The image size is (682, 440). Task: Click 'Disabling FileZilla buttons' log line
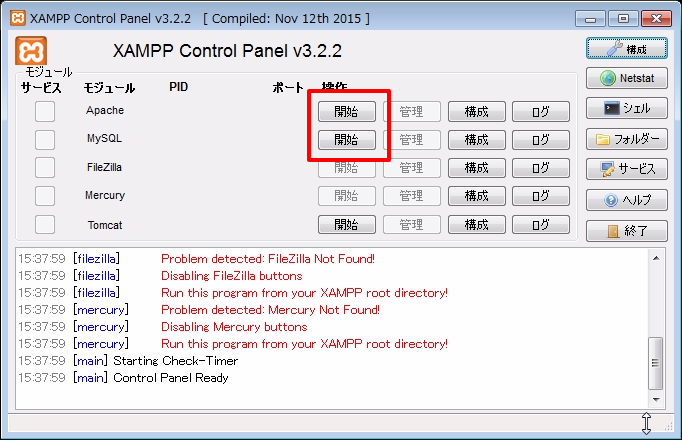pyautogui.click(x=231, y=276)
